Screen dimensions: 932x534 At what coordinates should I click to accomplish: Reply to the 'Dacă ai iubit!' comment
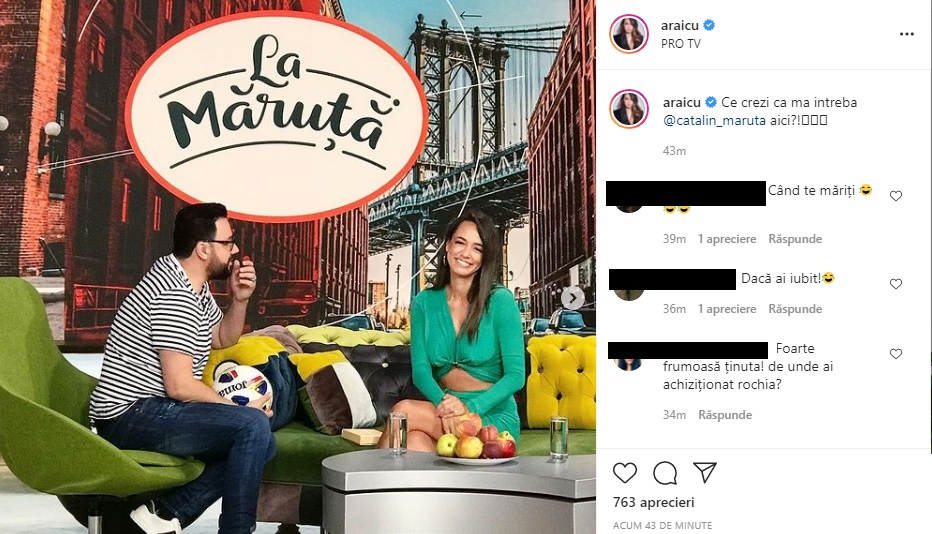click(795, 309)
